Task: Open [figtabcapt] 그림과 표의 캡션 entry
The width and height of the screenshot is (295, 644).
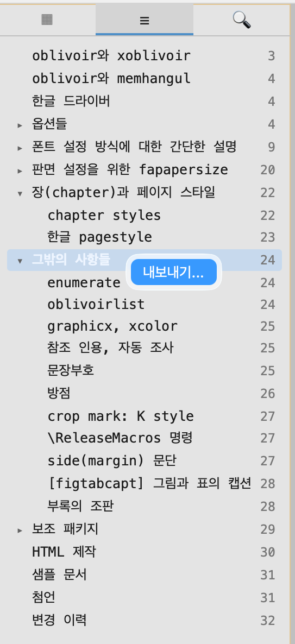Action: pyautogui.click(x=149, y=483)
